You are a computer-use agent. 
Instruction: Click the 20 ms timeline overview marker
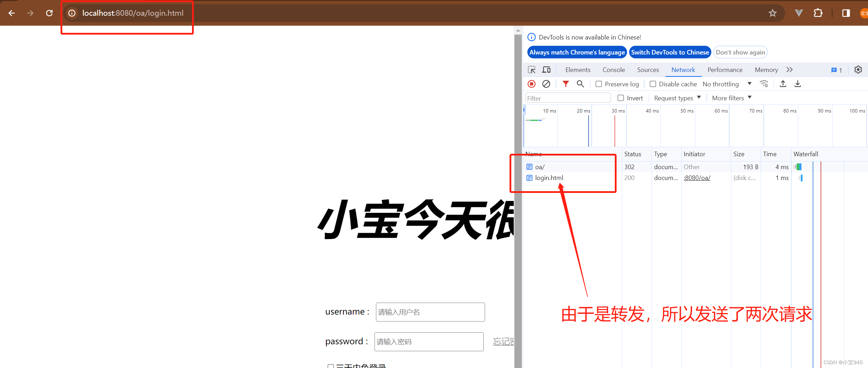[583, 111]
